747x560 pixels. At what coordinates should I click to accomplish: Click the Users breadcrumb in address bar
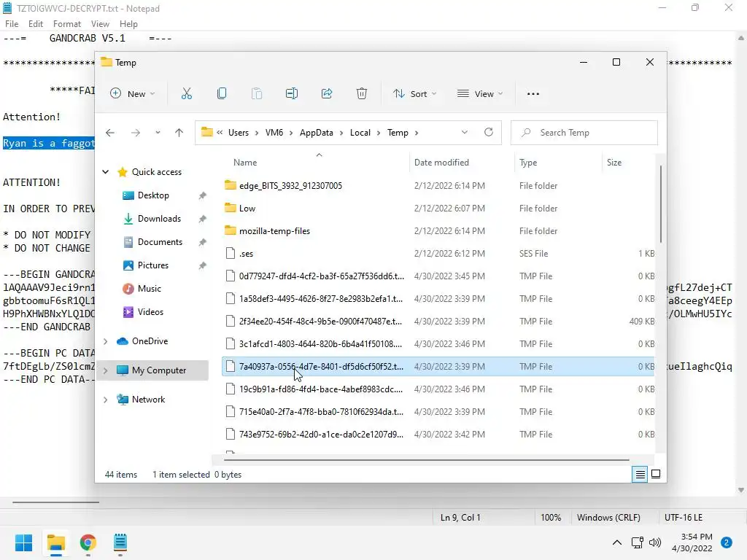click(239, 133)
